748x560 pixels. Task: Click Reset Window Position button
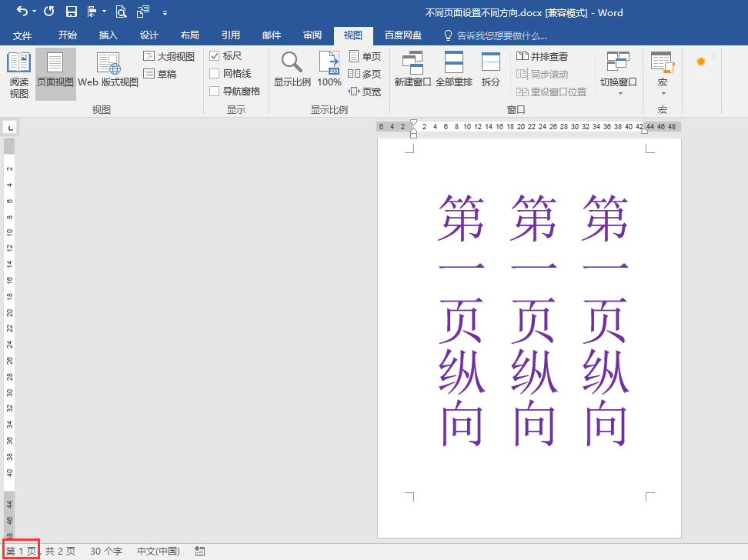(552, 92)
